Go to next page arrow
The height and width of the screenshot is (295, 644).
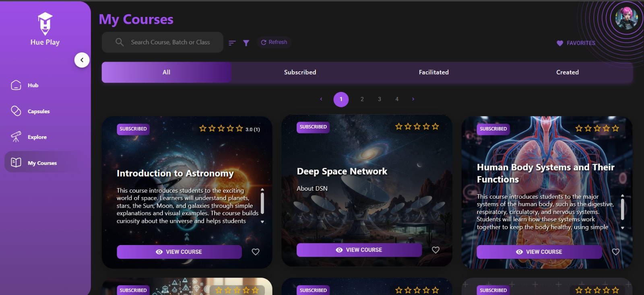click(413, 99)
